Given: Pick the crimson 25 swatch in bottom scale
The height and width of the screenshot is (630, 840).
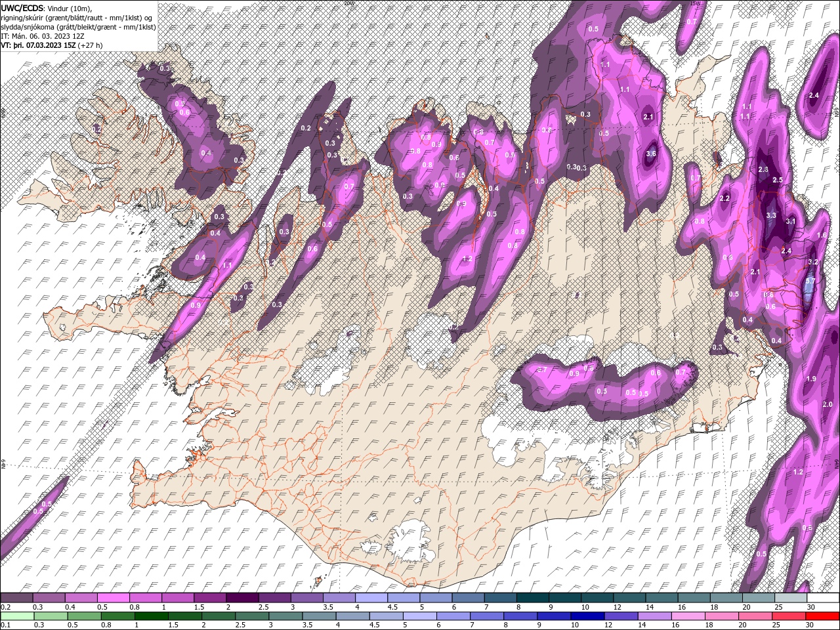Looking at the screenshot, I should tap(789, 616).
